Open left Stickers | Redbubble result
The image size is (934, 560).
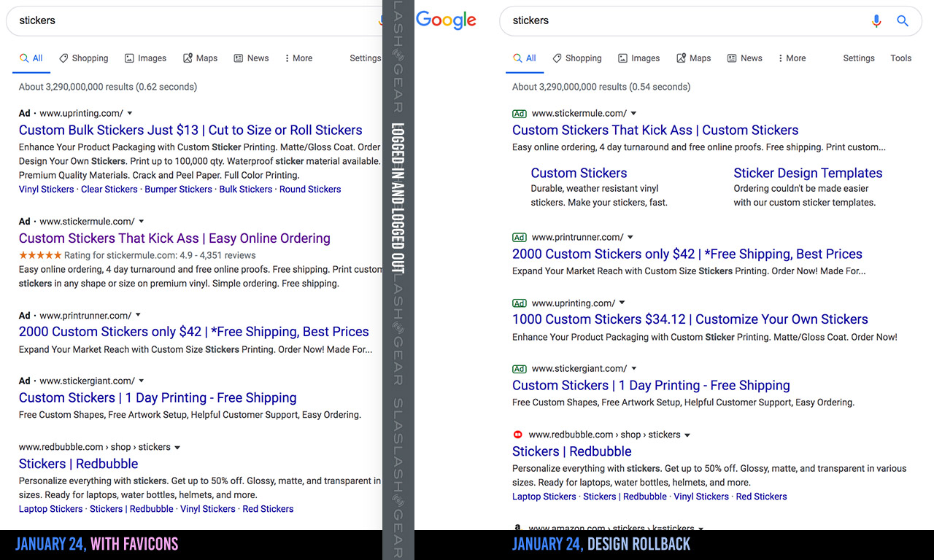point(78,464)
